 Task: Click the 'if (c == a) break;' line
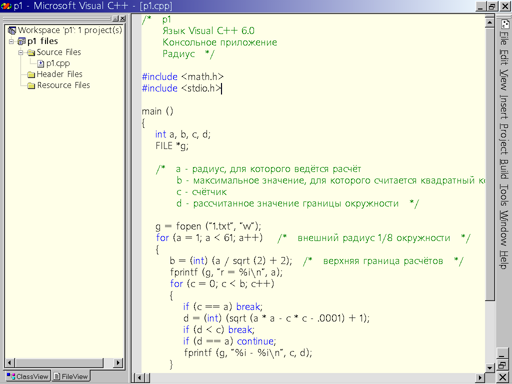[x=223, y=307]
